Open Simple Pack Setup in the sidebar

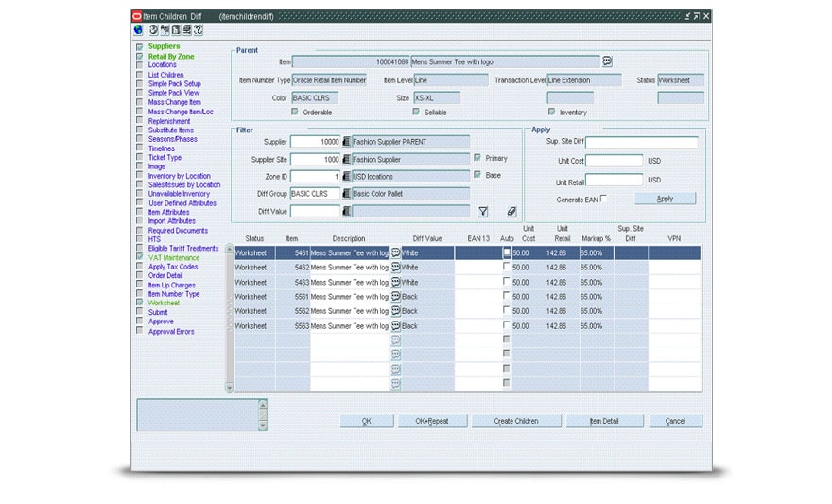175,84
